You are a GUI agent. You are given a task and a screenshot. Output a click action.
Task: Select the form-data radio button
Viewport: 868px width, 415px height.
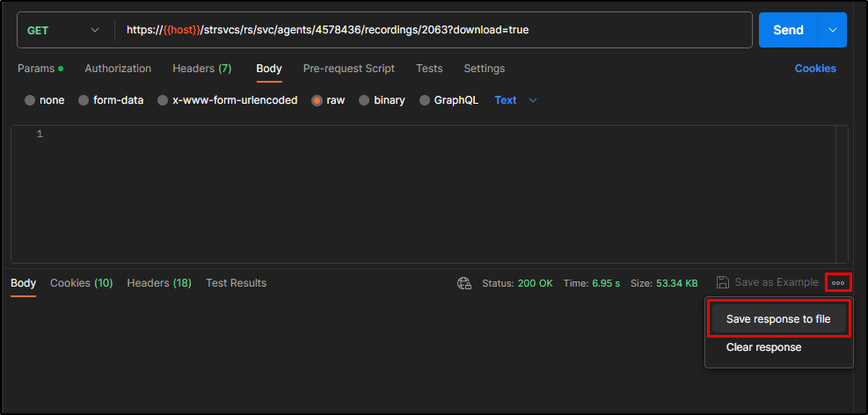[x=84, y=100]
